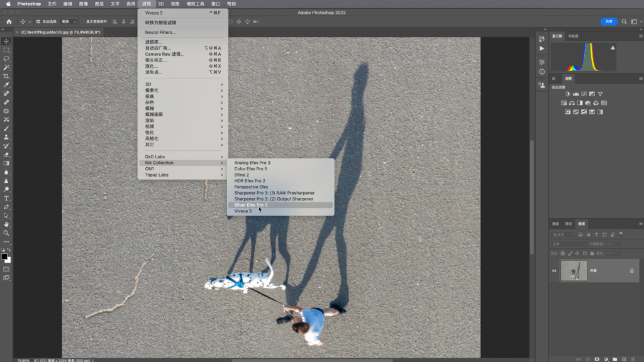This screenshot has width=644, height=362.
Task: Switch to the 导航器 tab
Action: pyautogui.click(x=573, y=36)
